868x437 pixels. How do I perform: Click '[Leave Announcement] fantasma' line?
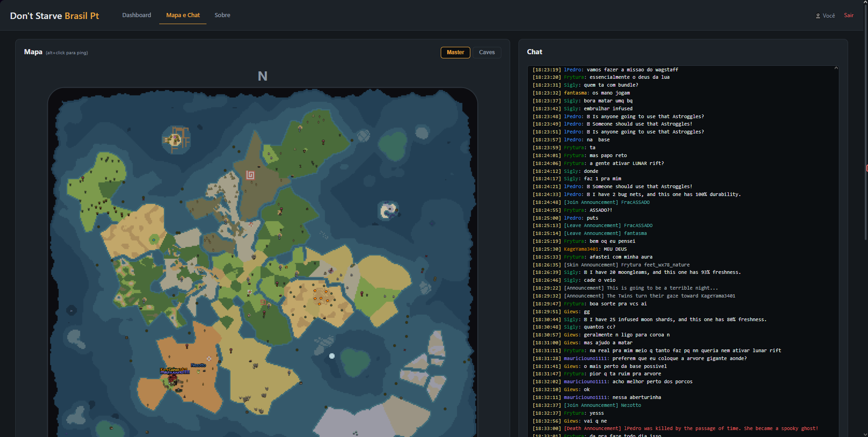(590, 234)
